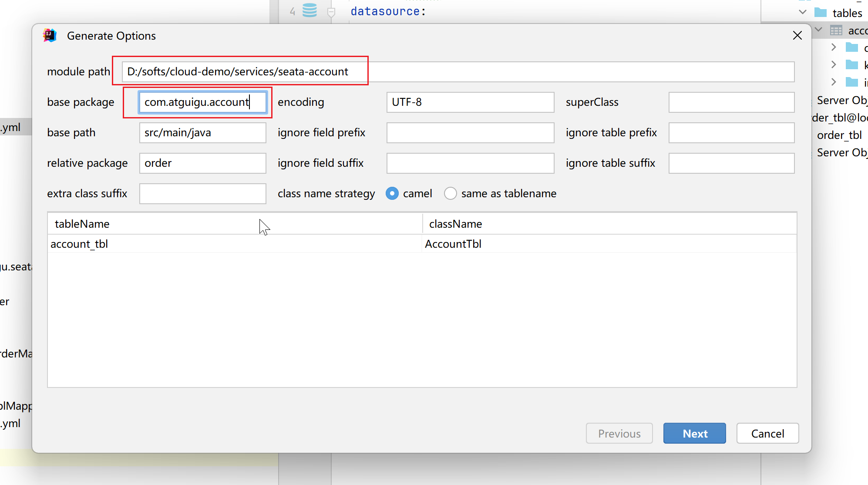
Task: Collapse the tables node in Database panel
Action: point(803,12)
